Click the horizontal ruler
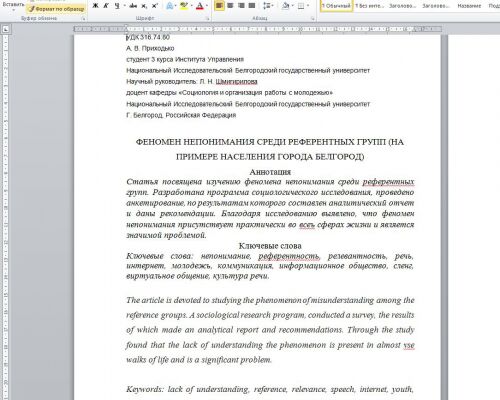The width and height of the screenshot is (500, 400). point(257,29)
